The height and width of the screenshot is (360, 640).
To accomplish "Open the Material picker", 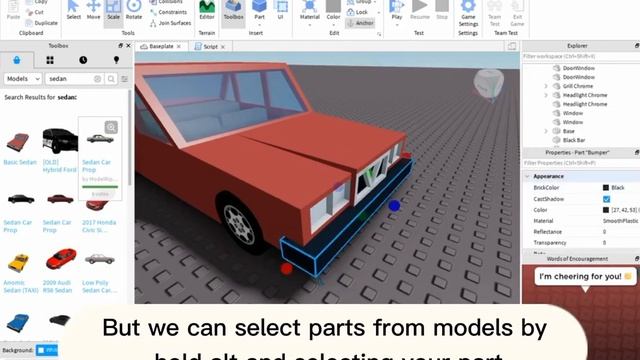I will tap(309, 12).
